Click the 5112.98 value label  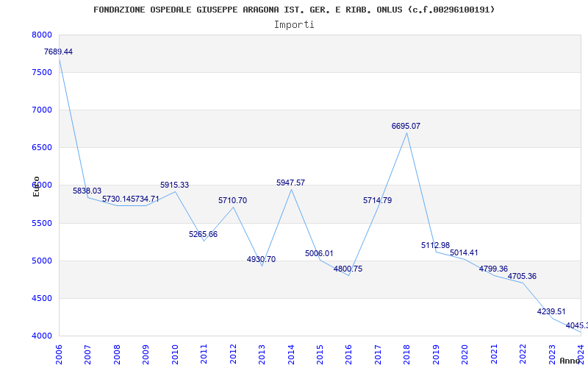pyautogui.click(x=435, y=246)
